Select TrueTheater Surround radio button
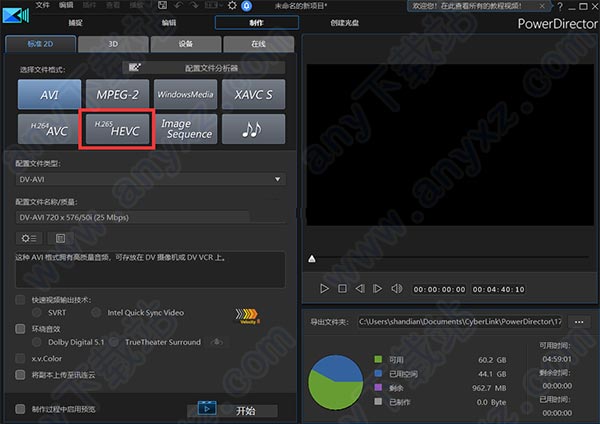600x424 pixels. coord(114,342)
